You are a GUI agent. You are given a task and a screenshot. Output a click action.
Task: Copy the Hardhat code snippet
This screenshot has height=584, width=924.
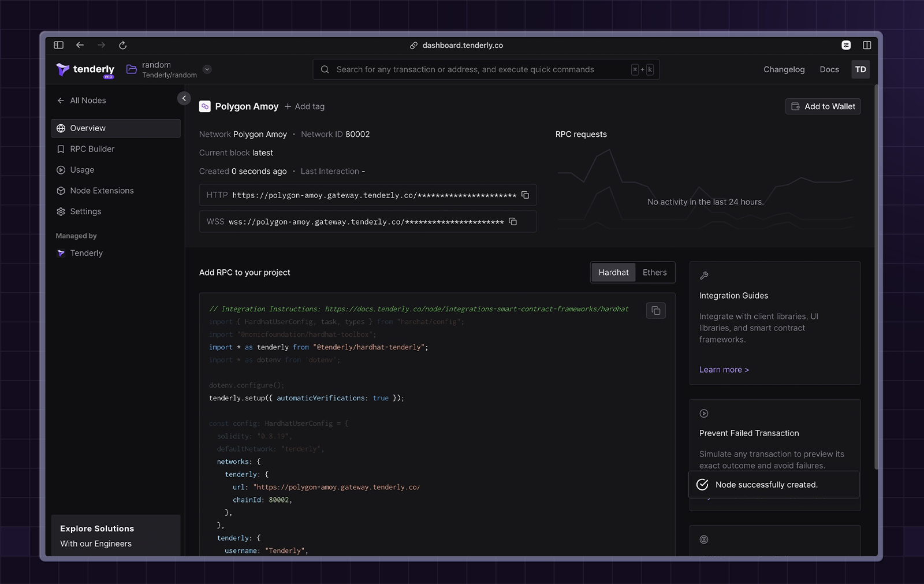coord(655,311)
